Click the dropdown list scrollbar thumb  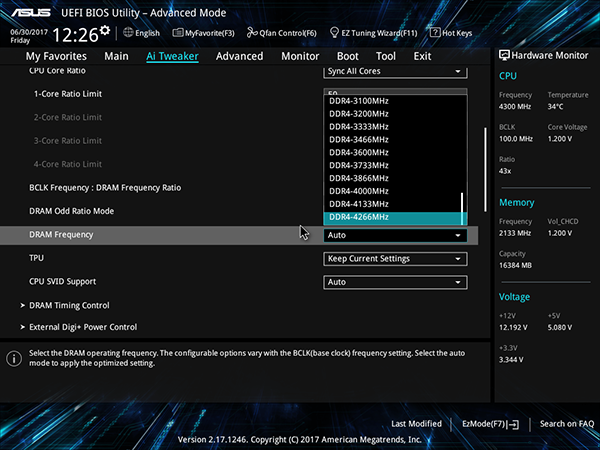[462, 209]
